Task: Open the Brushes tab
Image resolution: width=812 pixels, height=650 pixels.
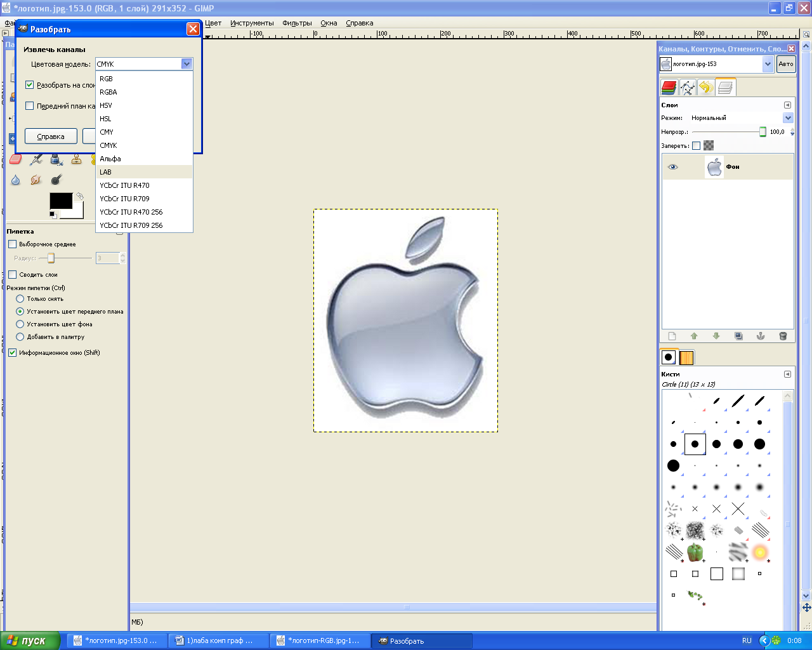Action: (x=669, y=357)
